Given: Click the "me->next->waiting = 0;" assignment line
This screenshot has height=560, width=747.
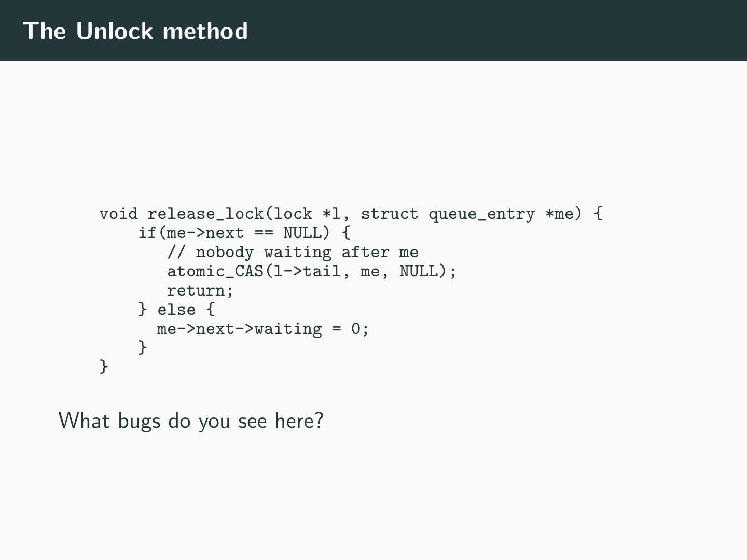Looking at the screenshot, I should click(263, 329).
